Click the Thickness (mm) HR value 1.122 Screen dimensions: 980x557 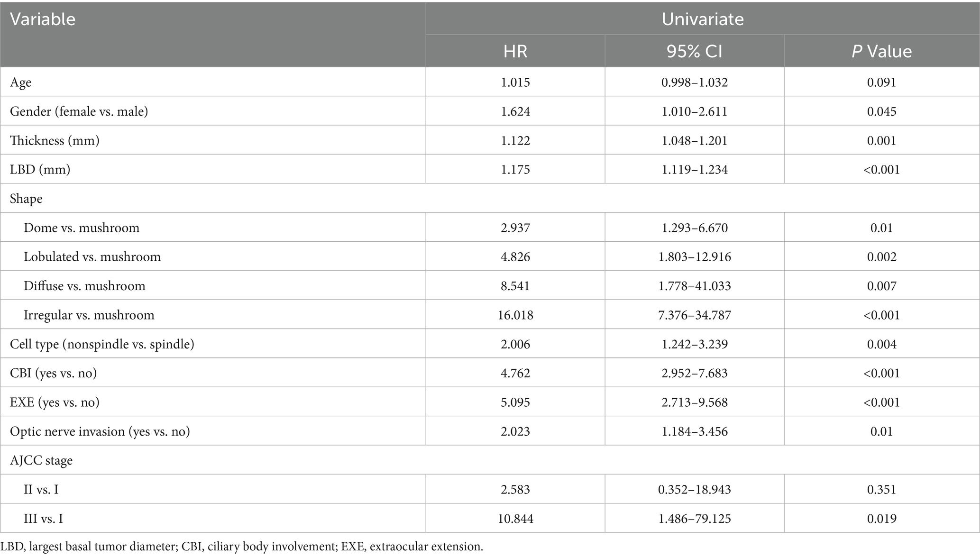tap(515, 140)
